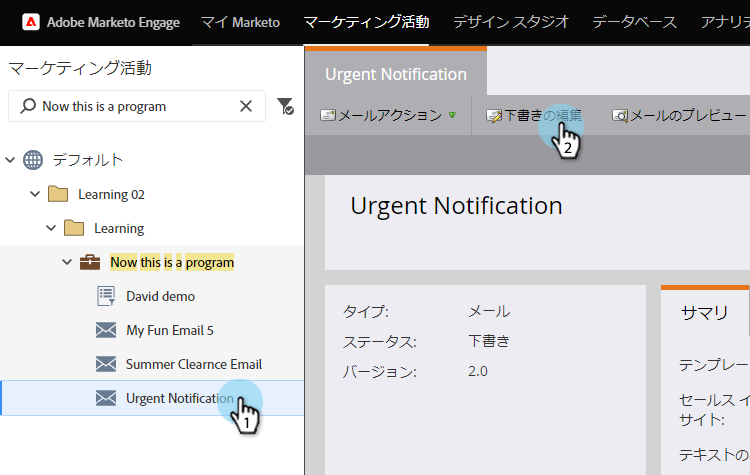Click the デフォルト globe icon
Image resolution: width=750 pixels, height=475 pixels.
tap(33, 160)
